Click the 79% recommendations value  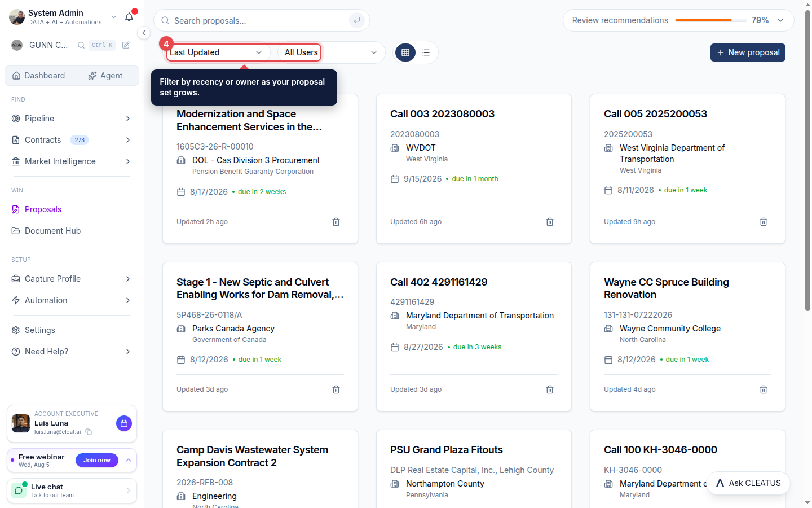760,20
